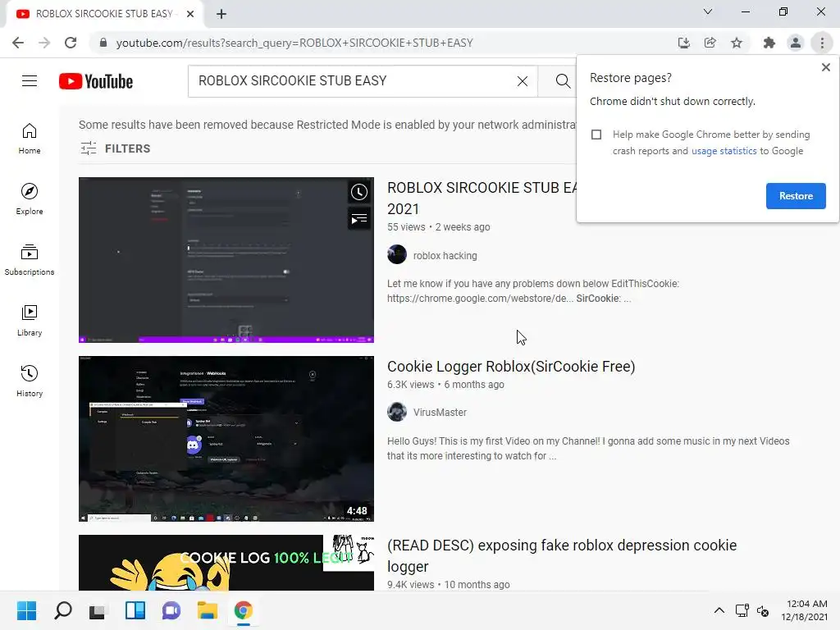Open the Windows Start menu
Screen dimensions: 840x630
[26, 610]
